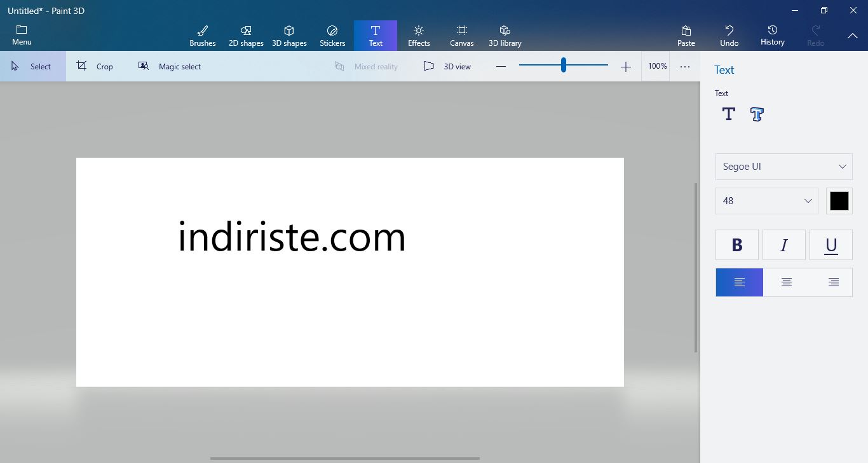Open the Stickers tab
Screen dimensions: 868x463
(332, 36)
